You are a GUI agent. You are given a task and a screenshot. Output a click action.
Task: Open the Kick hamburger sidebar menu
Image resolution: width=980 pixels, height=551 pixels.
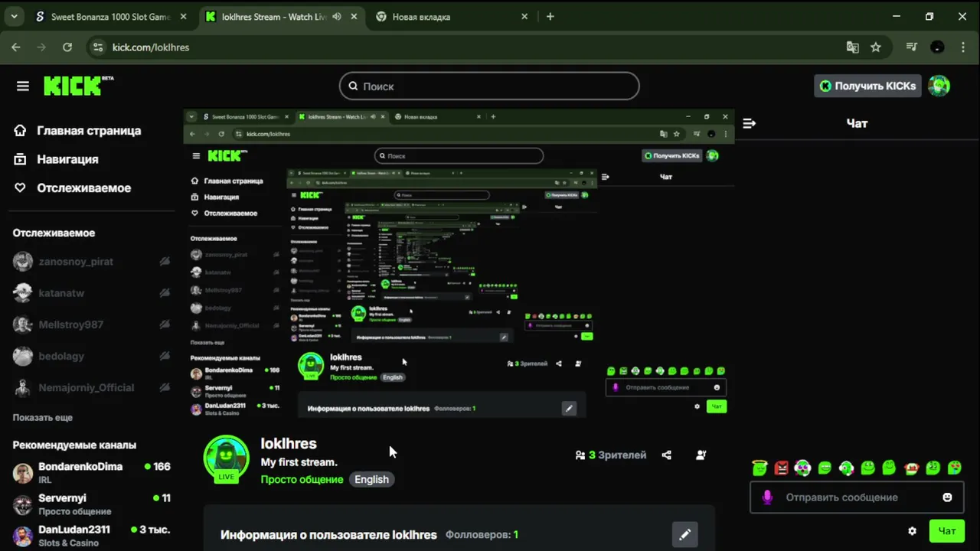click(23, 86)
